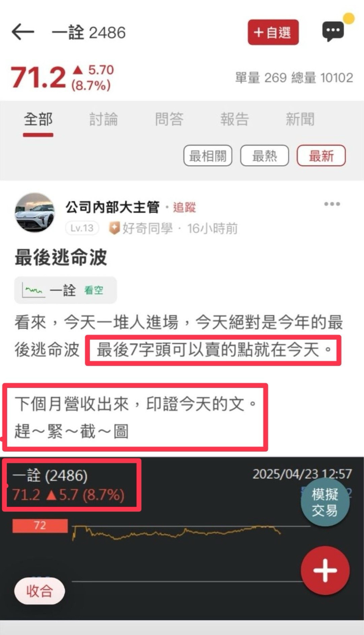Select the 最熱 sort filter
This screenshot has height=635, width=364.
pos(265,156)
